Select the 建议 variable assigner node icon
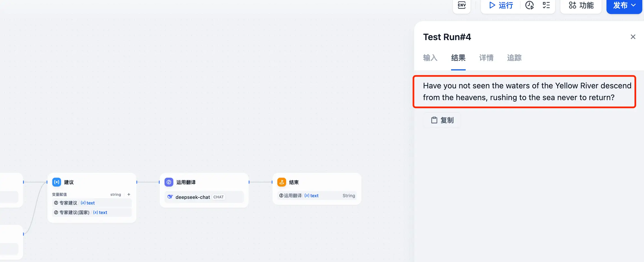Viewport: 644px width, 262px height. 57,182
